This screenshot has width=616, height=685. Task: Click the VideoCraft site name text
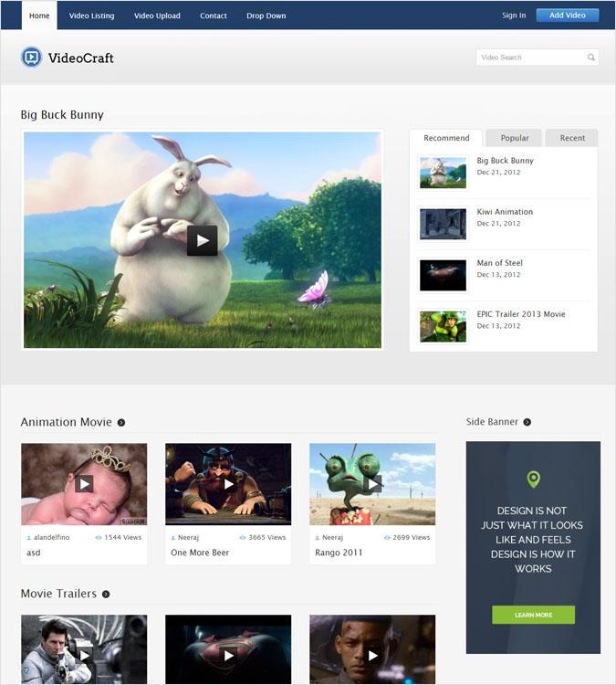(81, 58)
